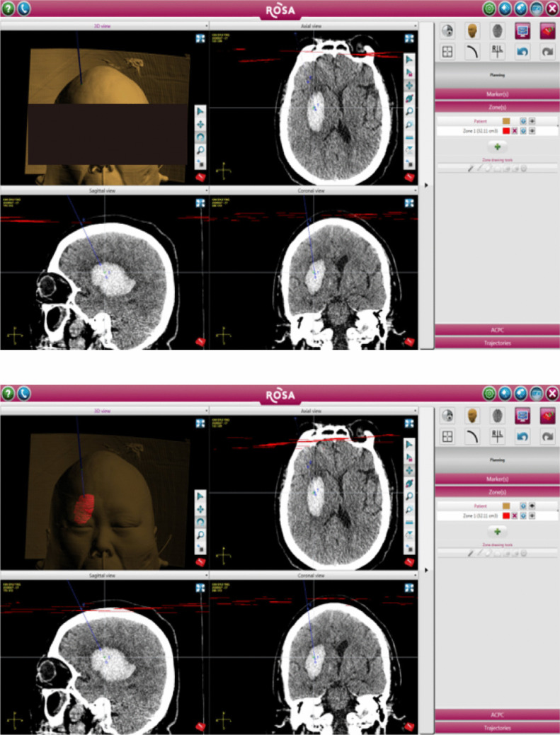The image size is (560, 735).
Task: Open the Zone(s) tab in the upper panel
Action: point(496,106)
